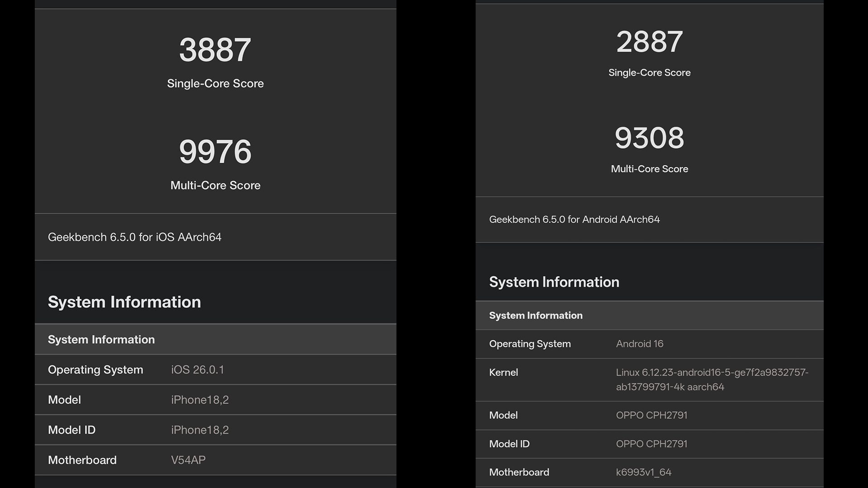This screenshot has height=488, width=868.
Task: Click the iPhone18,2 Model value
Action: (x=200, y=400)
